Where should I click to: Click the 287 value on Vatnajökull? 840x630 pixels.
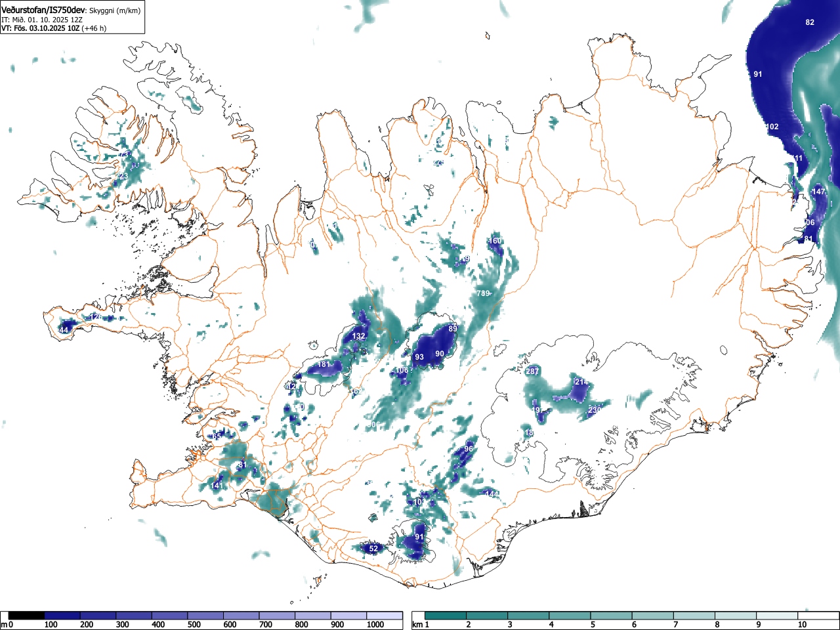(x=532, y=371)
